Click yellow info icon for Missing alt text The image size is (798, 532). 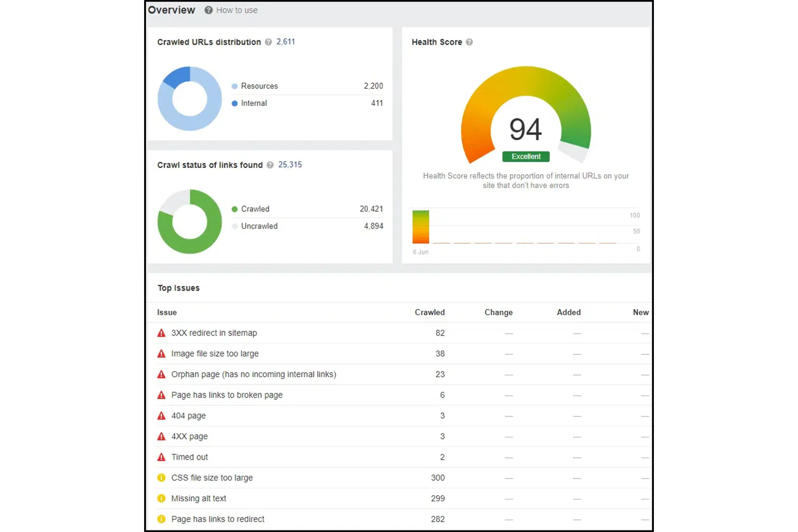click(x=161, y=498)
